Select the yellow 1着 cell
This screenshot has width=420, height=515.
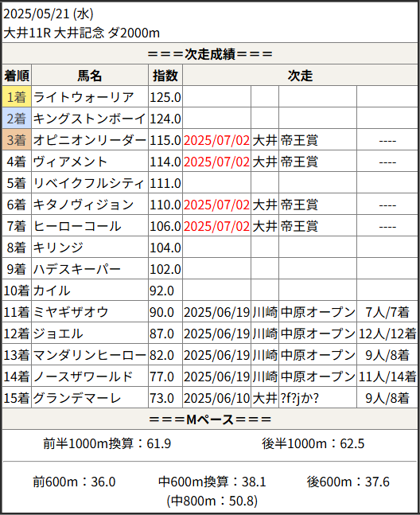point(17,97)
